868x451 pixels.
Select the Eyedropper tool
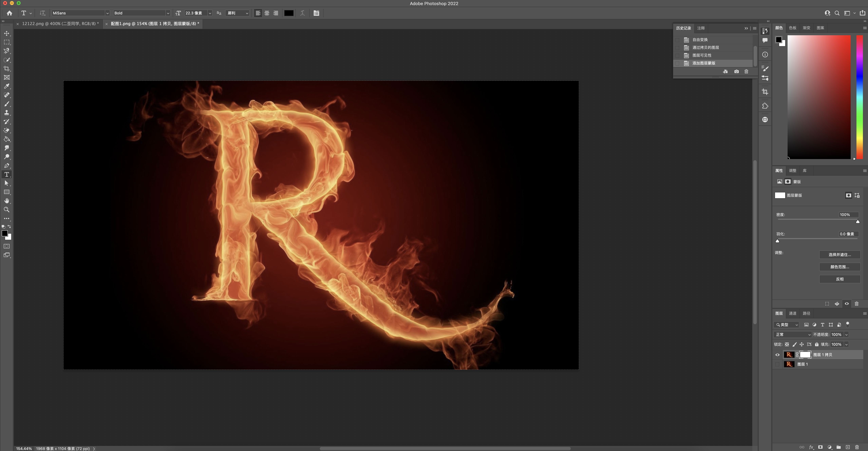point(7,86)
